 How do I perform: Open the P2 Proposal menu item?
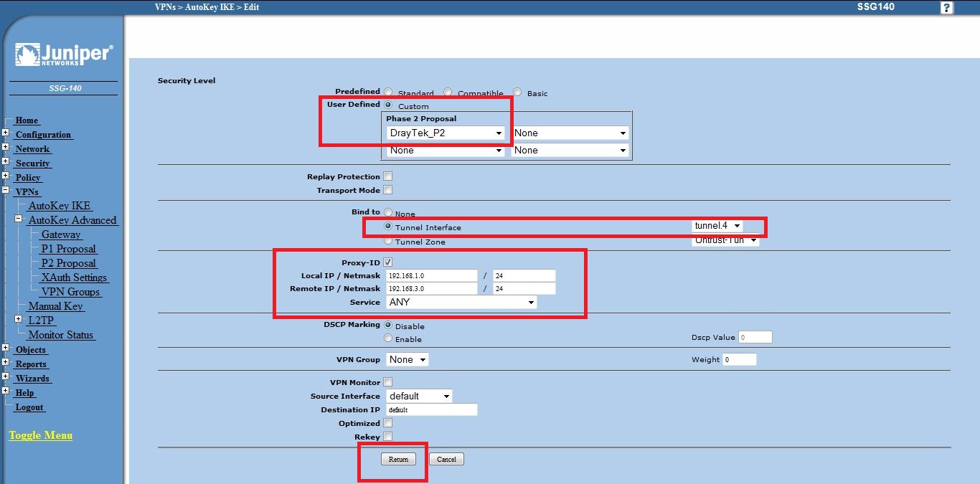(68, 263)
